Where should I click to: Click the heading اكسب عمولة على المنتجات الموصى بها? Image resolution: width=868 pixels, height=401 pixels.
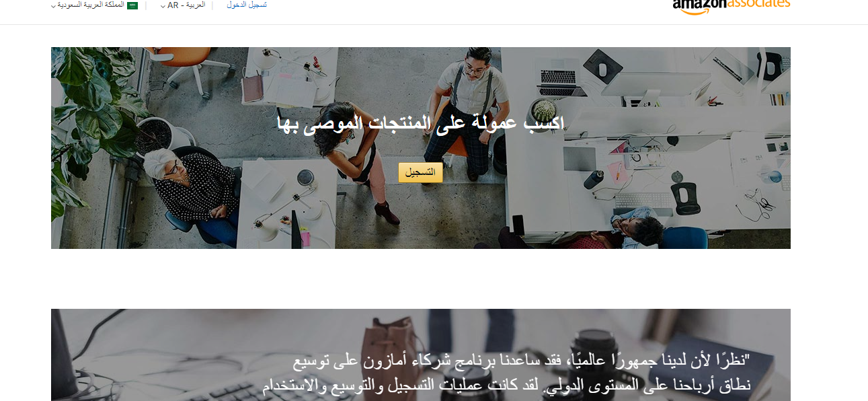pos(421,122)
